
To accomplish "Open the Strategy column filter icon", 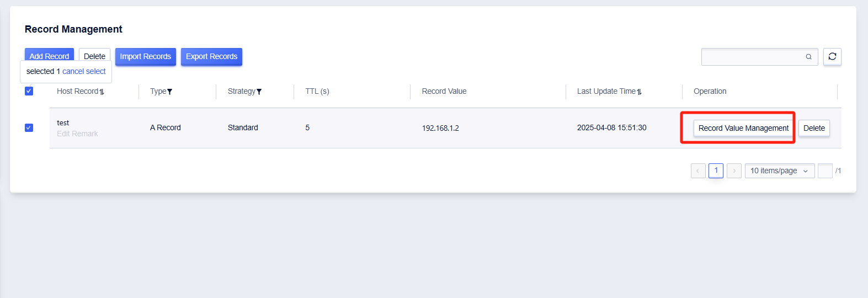I will coord(259,92).
